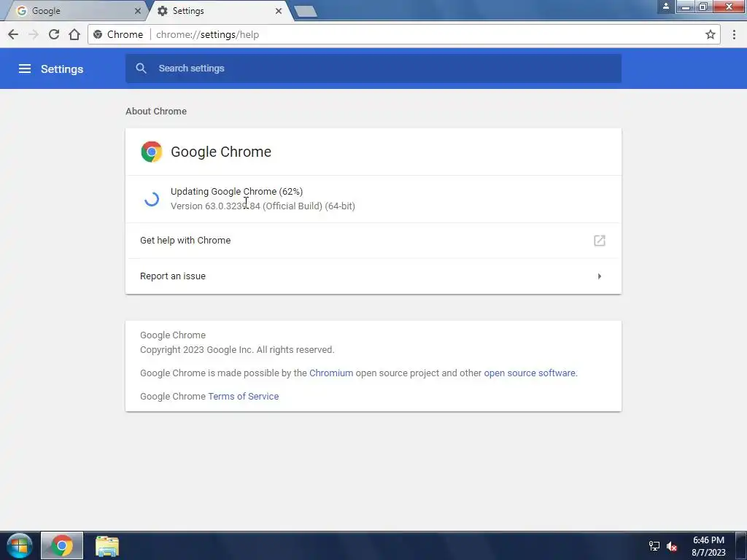Close the Google tab
747x560 pixels.
pyautogui.click(x=138, y=10)
